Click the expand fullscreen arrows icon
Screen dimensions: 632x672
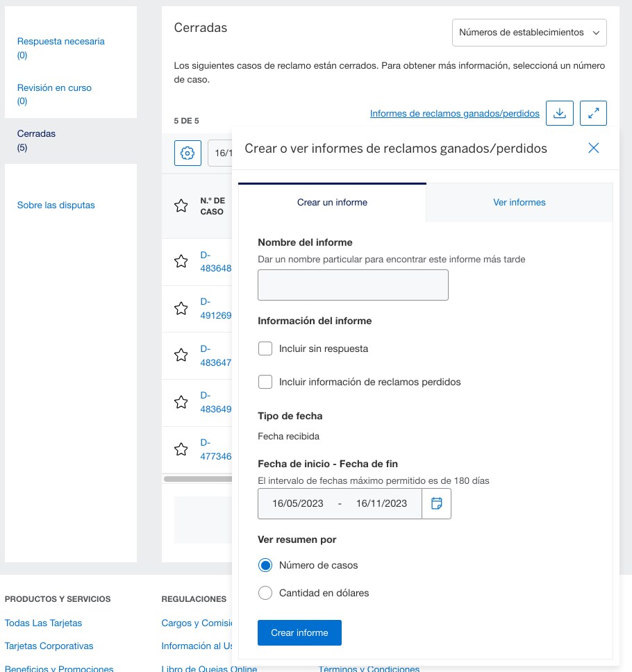tap(593, 113)
